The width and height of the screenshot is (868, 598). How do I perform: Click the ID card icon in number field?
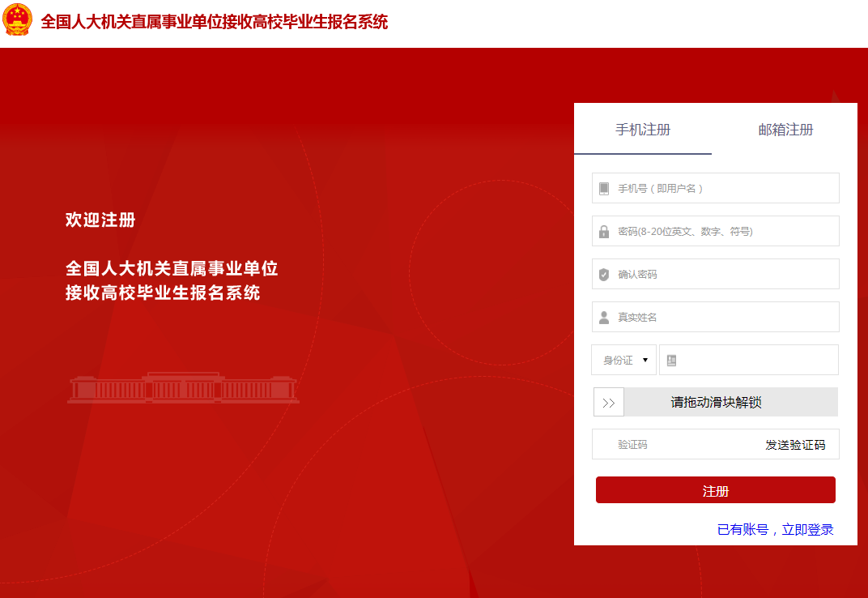671,361
